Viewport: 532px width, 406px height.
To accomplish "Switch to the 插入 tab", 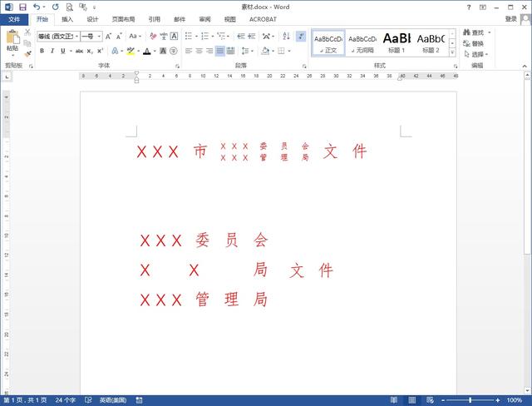I will tap(67, 18).
